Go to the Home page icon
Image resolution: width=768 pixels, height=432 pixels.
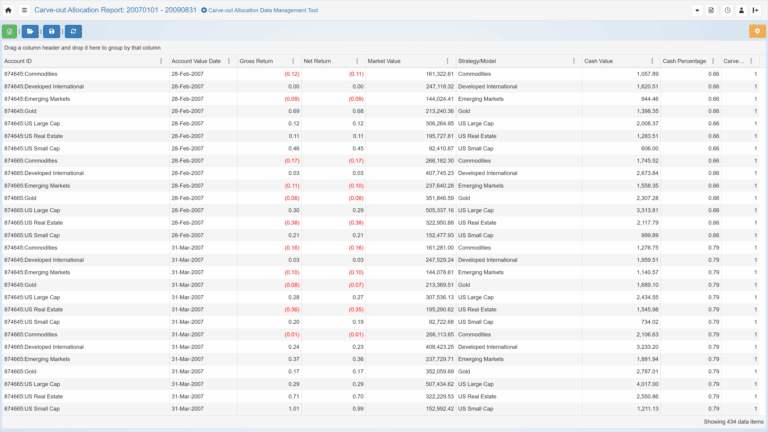[x=9, y=10]
